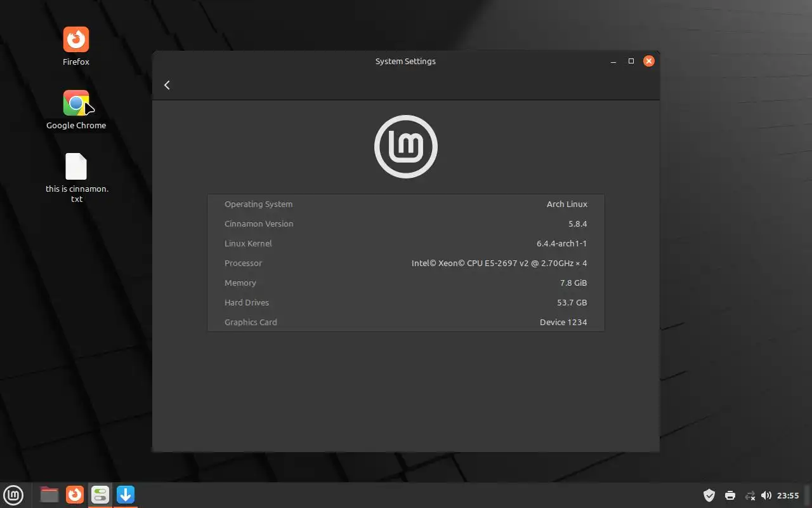Select the 'this is cinnamon.txt' desktop file
The image size is (812, 508).
77,178
